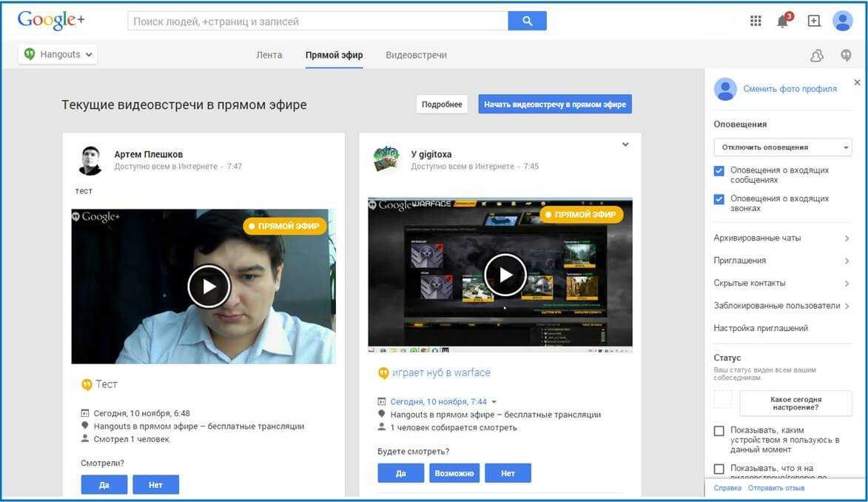The height and width of the screenshot is (502, 868).
Task: Enable showing which device I am using
Action: 719,431
